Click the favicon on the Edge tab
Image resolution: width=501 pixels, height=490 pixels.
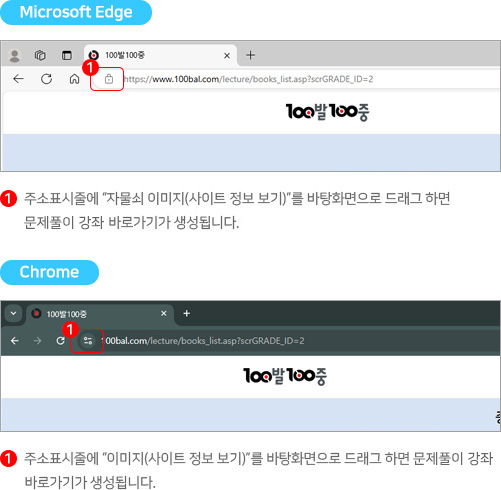tap(94, 55)
